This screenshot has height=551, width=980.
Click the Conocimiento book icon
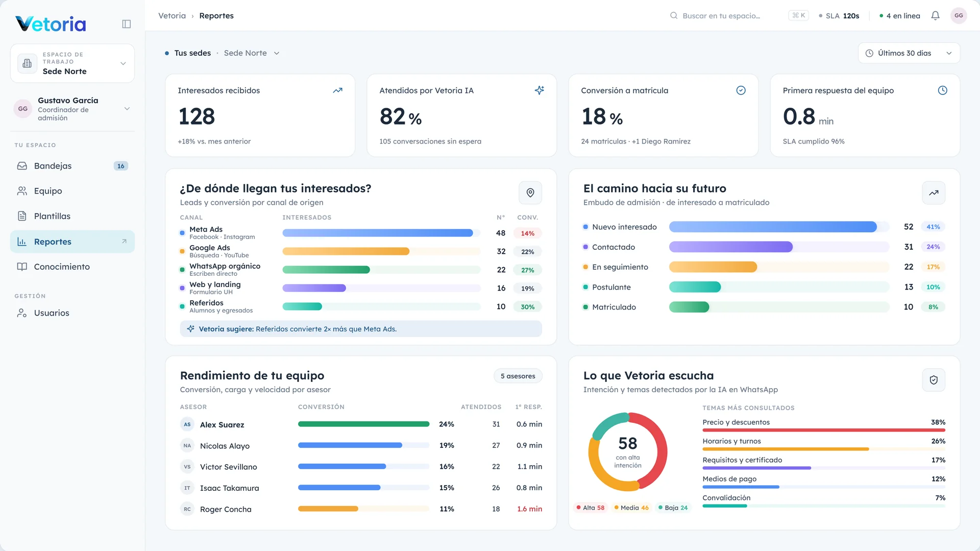pyautogui.click(x=22, y=267)
